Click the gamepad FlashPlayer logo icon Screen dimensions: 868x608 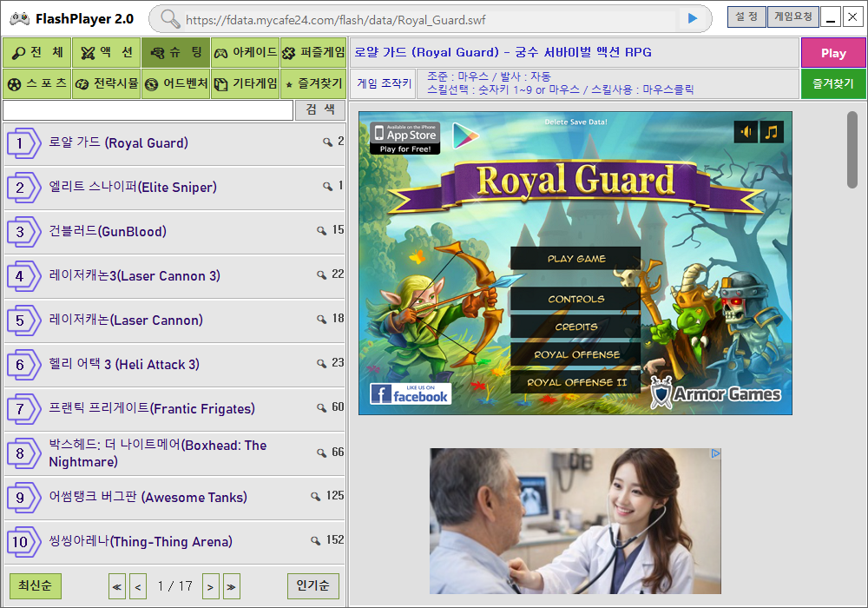coord(19,19)
